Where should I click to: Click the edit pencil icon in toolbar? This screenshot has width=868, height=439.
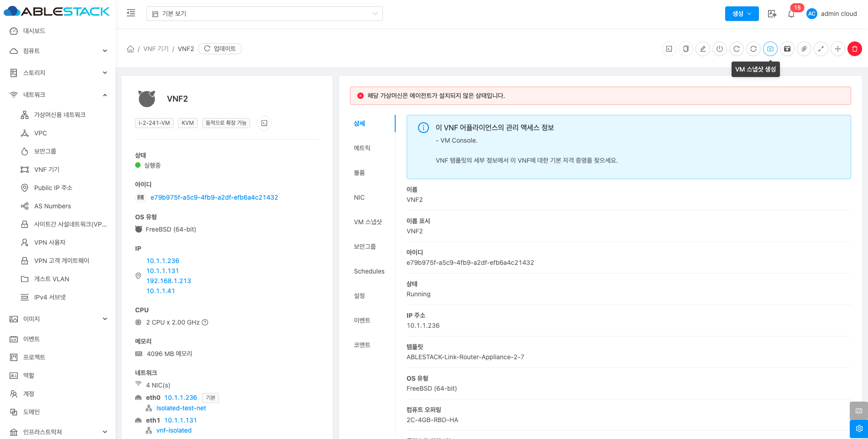pos(703,49)
